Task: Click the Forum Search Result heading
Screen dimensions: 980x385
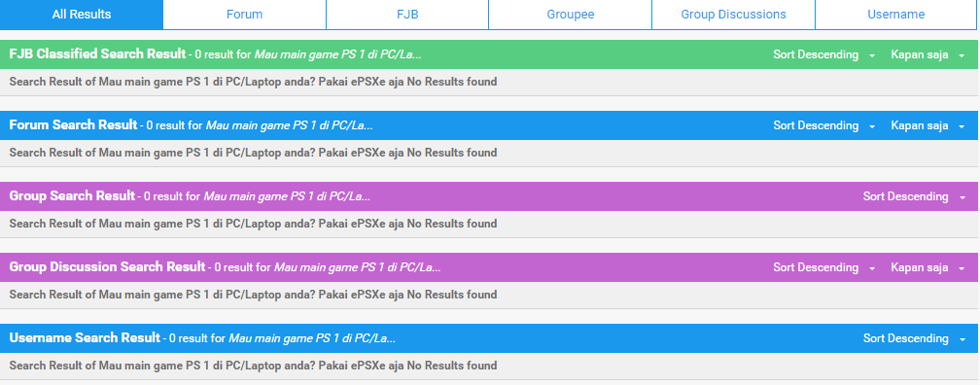Action: [73, 125]
